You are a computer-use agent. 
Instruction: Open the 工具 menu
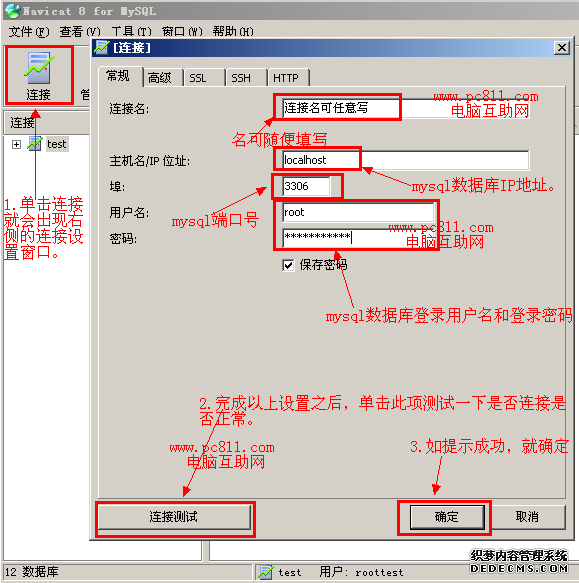(131, 32)
